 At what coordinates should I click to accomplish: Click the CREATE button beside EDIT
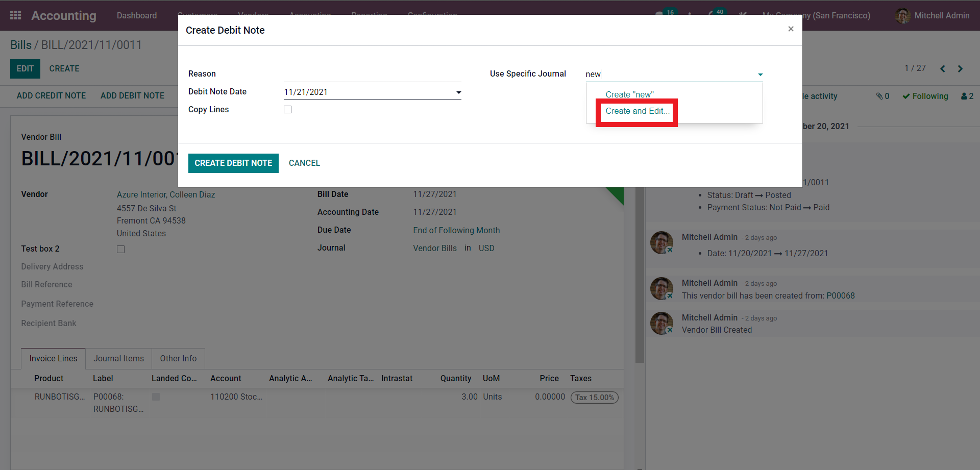(x=64, y=69)
